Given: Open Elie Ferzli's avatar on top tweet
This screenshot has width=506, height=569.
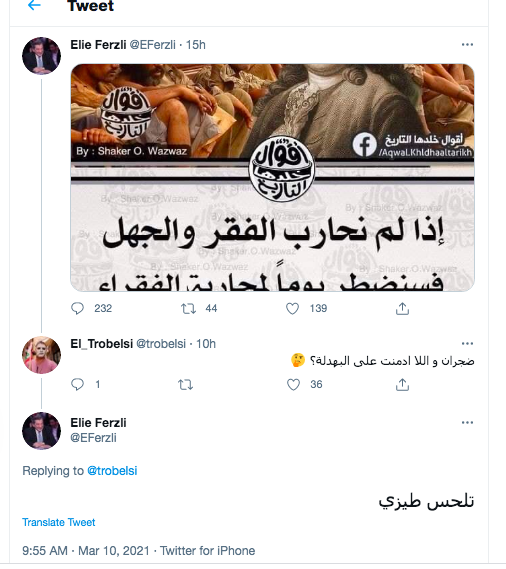Looking at the screenshot, I should [41, 56].
